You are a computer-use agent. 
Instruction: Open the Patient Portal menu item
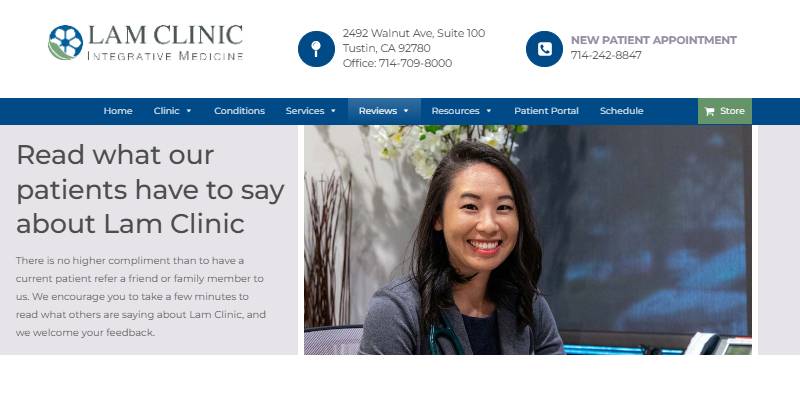(x=546, y=111)
